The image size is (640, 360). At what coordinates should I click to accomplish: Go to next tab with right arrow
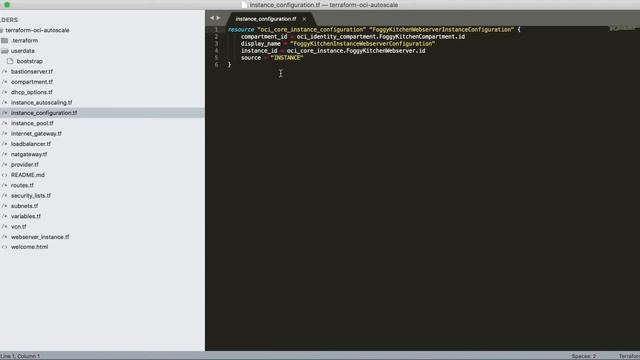(218, 18)
